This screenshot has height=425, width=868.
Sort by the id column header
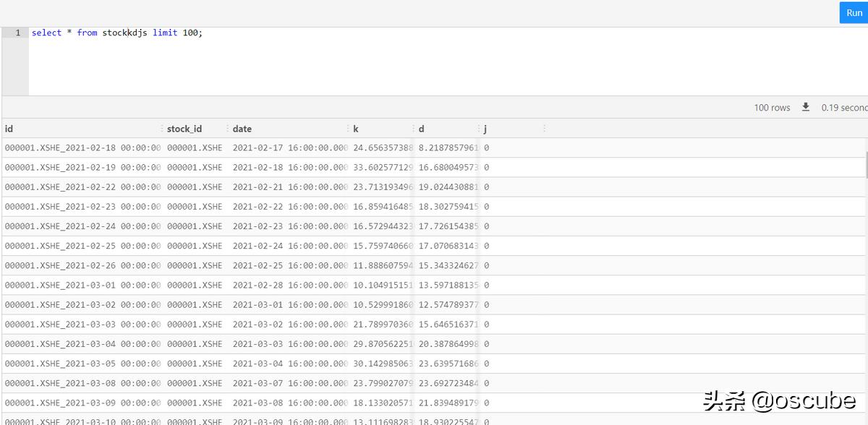coord(9,129)
